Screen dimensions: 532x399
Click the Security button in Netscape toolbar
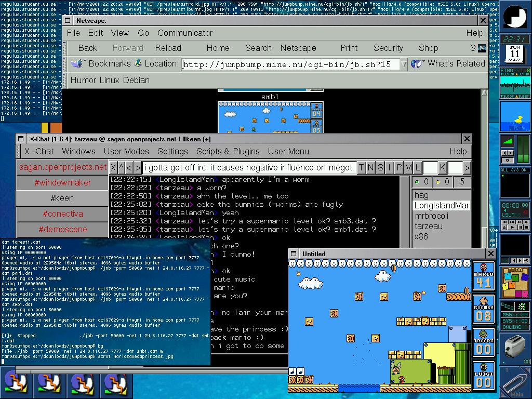[388, 48]
